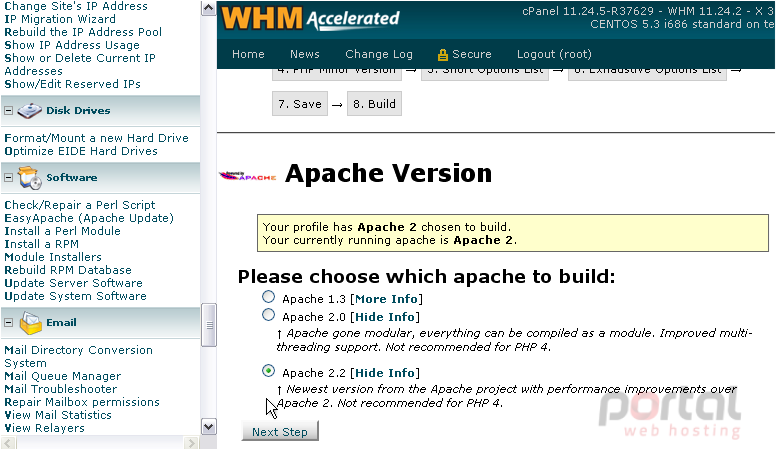Screen dimensions: 776x450
Task: Open View Mail Statistics link
Action: coord(58,415)
